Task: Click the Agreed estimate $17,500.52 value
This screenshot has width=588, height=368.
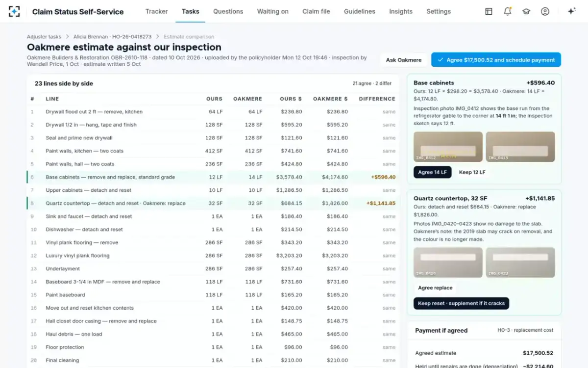Action: tap(538, 353)
